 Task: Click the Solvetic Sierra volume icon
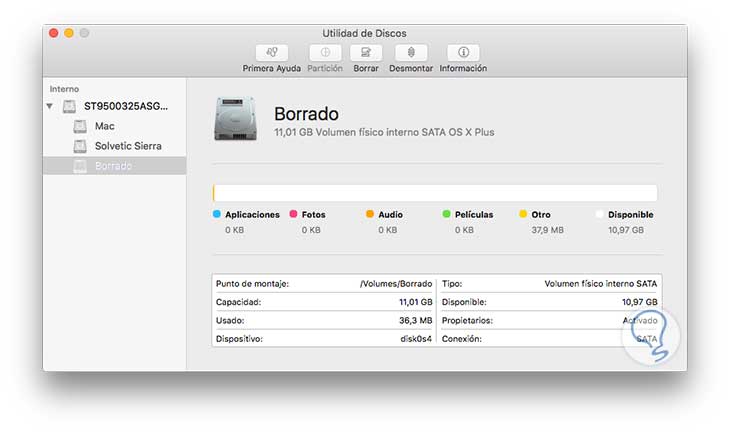(x=80, y=146)
